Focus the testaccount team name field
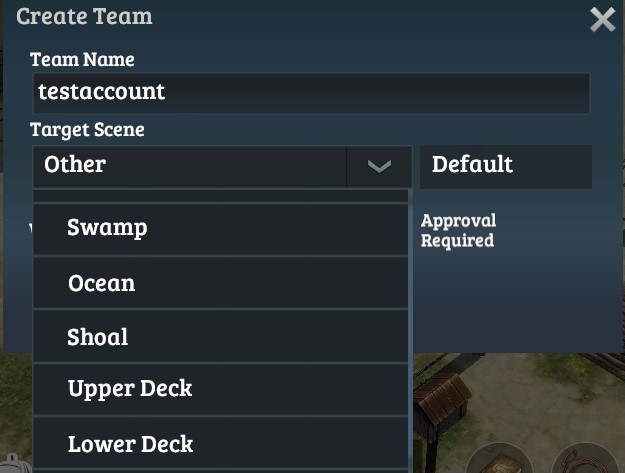The width and height of the screenshot is (625, 473). click(310, 93)
